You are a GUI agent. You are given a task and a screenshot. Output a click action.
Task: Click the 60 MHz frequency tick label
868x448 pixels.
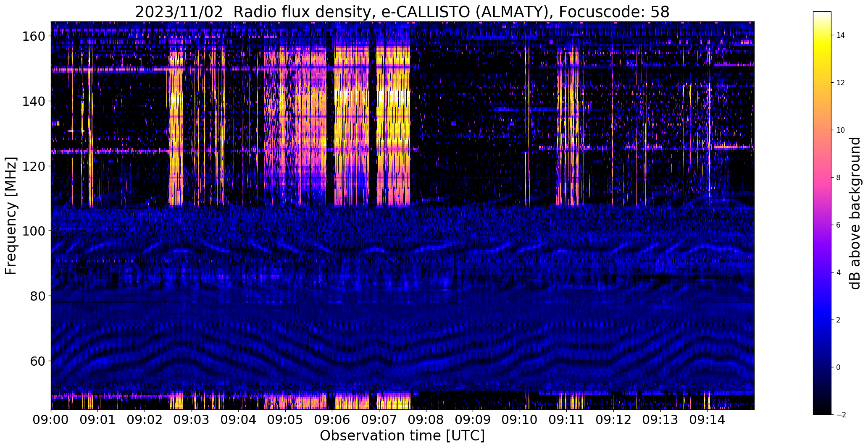click(37, 361)
